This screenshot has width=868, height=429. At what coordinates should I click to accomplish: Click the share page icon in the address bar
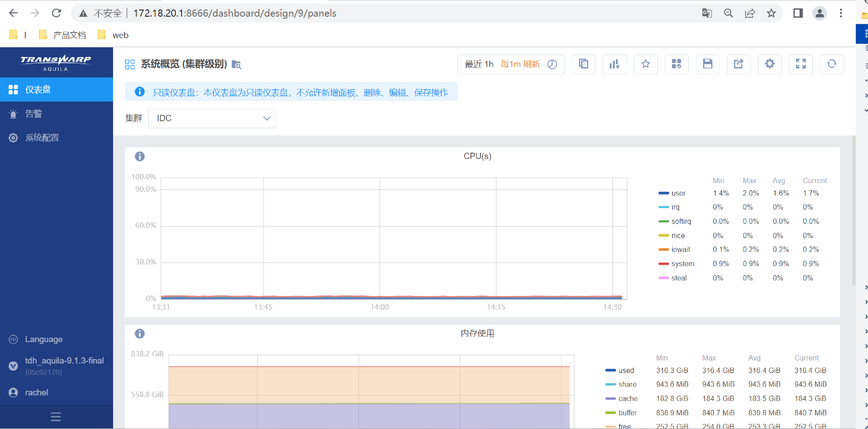tap(750, 13)
